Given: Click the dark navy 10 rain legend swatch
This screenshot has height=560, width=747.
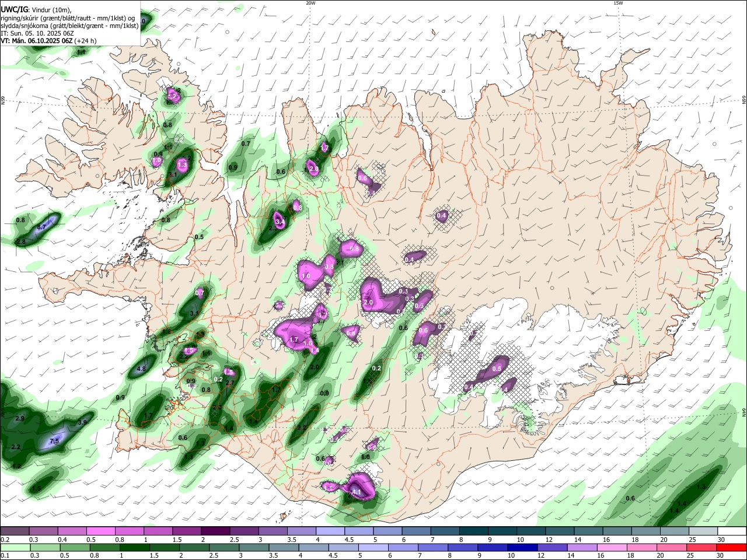Looking at the screenshot, I should (x=522, y=548).
